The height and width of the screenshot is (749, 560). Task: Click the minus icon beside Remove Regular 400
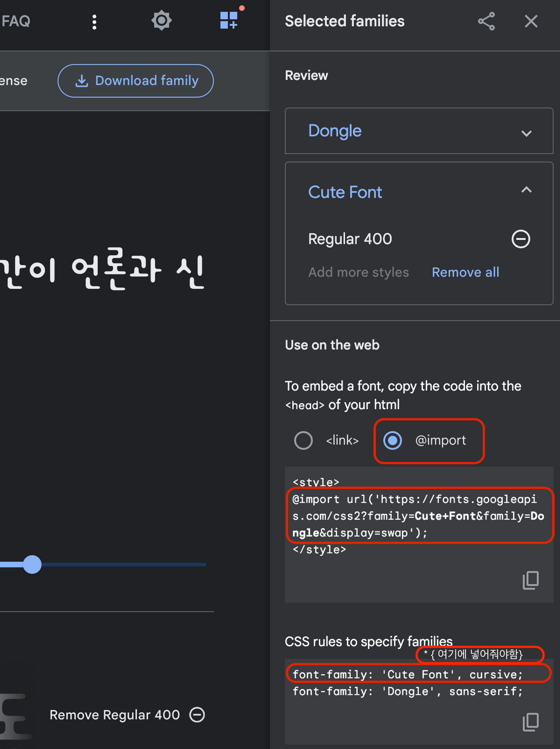point(197,714)
